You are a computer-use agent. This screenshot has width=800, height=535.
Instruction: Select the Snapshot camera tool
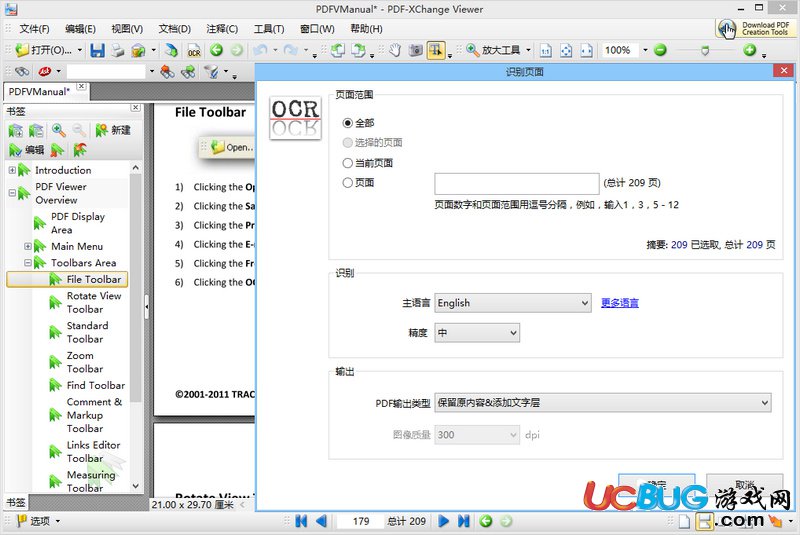[416, 50]
